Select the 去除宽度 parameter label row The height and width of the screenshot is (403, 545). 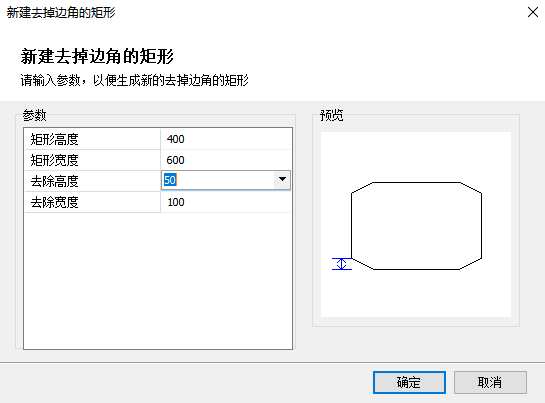pos(92,202)
